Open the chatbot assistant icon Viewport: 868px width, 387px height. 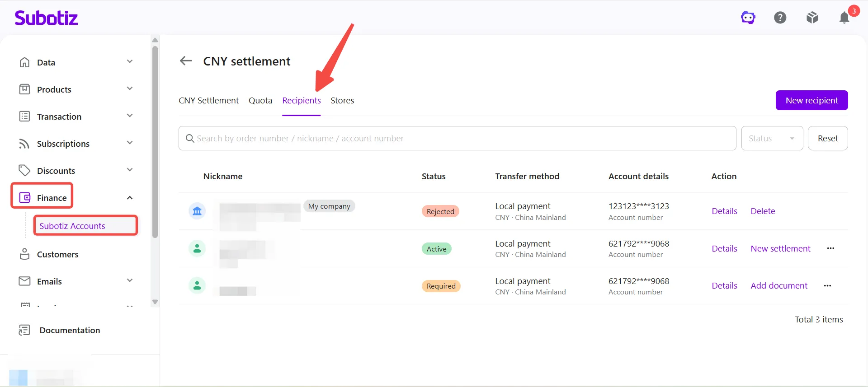pos(748,18)
